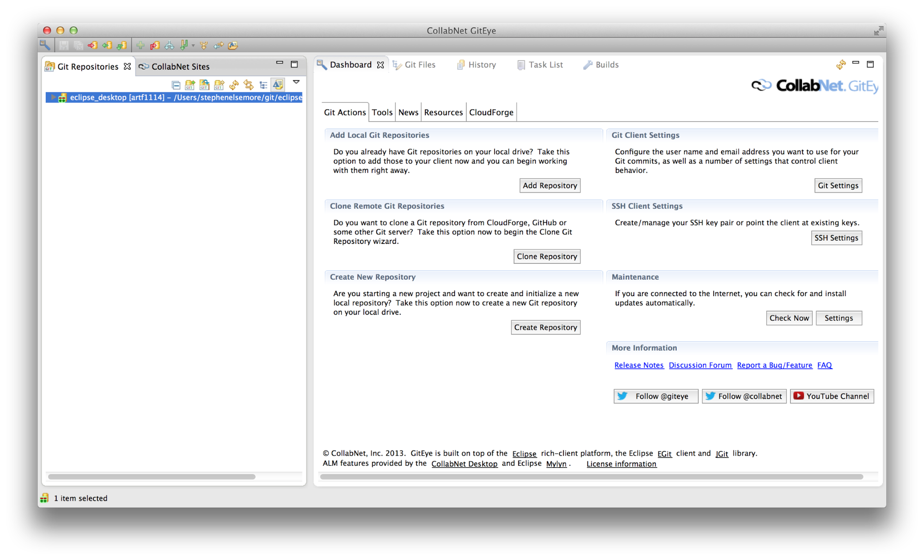
Task: Expand the eclipse_desktop repository tree item
Action: coord(54,97)
